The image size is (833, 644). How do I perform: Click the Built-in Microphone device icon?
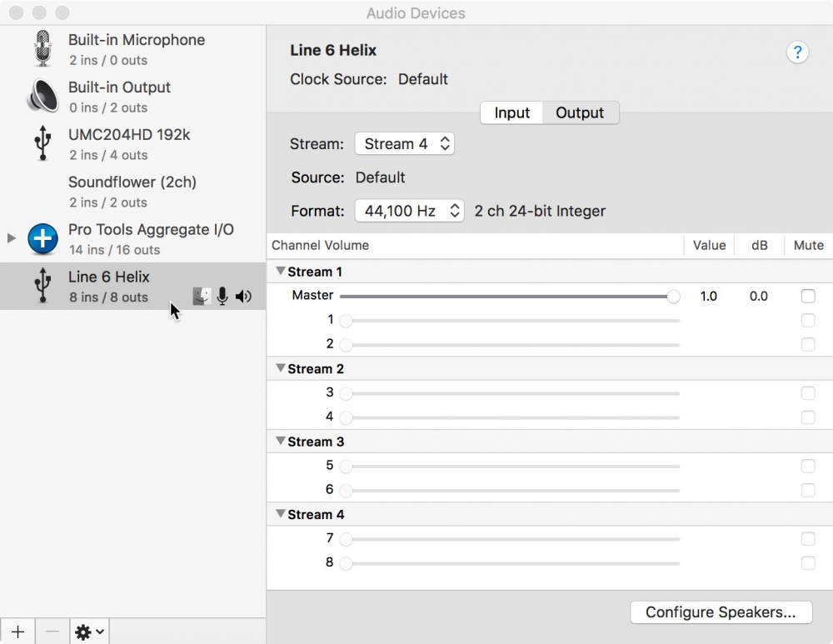tap(42, 48)
